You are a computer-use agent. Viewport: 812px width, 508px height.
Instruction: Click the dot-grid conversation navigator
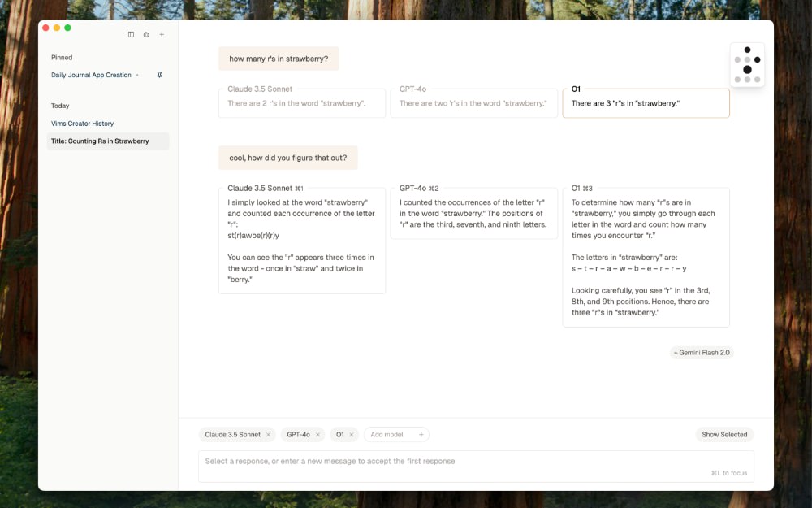coord(747,65)
